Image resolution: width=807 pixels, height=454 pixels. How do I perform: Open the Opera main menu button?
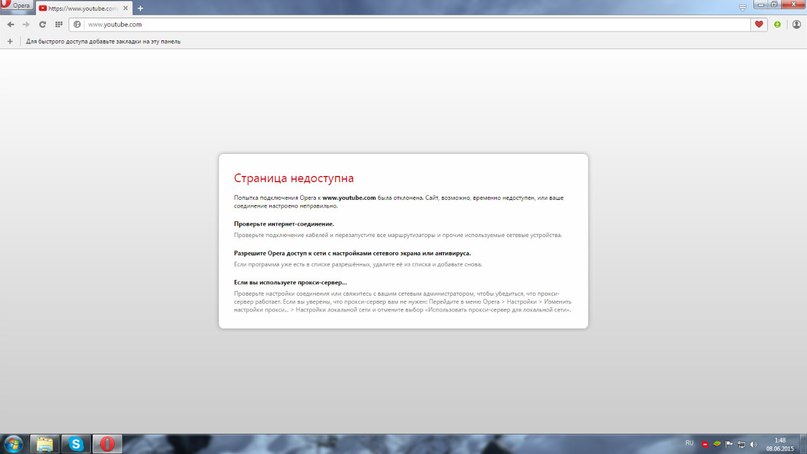(x=16, y=6)
